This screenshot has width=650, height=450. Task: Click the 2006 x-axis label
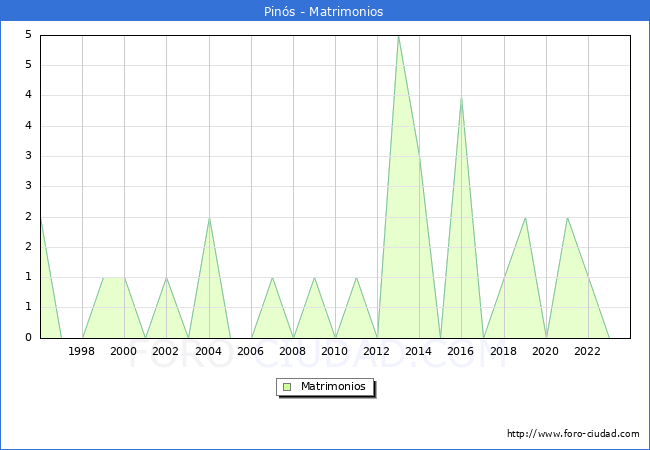(x=250, y=351)
